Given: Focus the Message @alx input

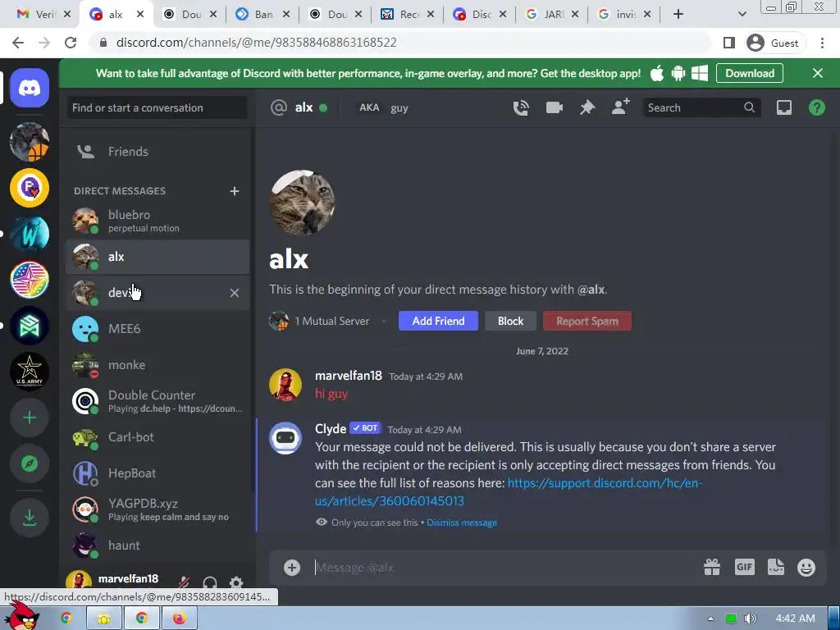Looking at the screenshot, I should (x=504, y=568).
